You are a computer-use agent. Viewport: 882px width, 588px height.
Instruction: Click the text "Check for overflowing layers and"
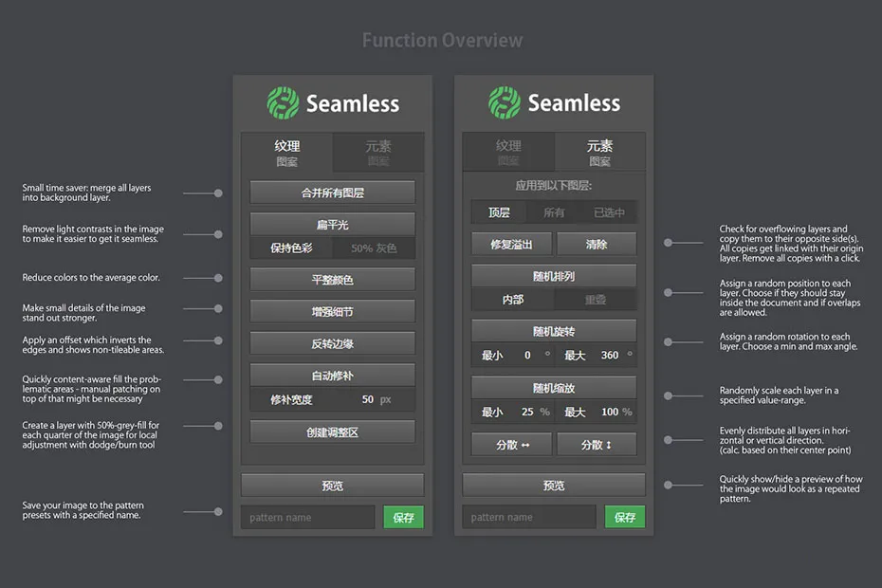(783, 229)
